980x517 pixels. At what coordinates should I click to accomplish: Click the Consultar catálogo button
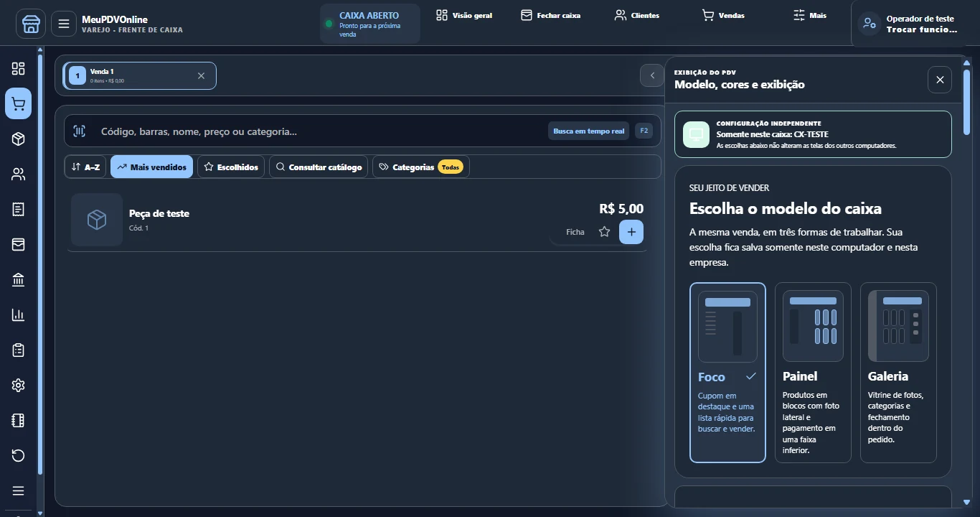pyautogui.click(x=319, y=167)
